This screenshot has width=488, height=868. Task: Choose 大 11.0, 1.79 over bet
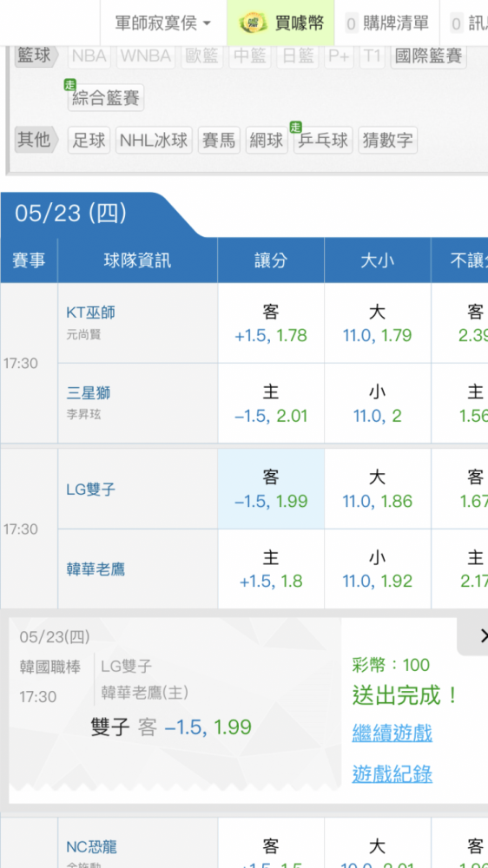point(377,323)
